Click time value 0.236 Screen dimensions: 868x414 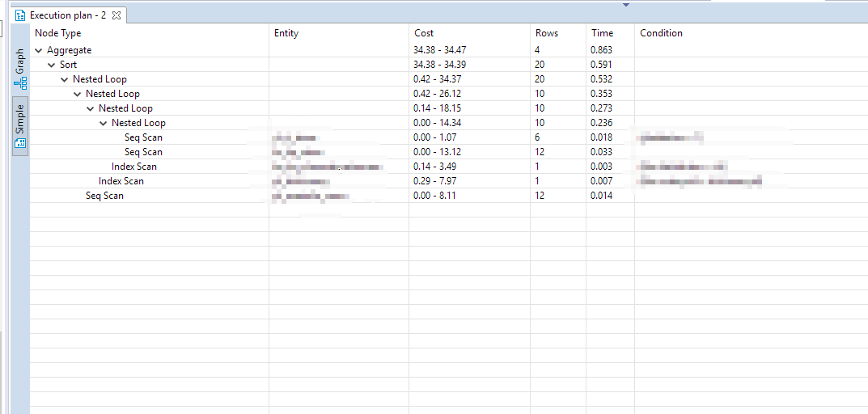tap(602, 123)
